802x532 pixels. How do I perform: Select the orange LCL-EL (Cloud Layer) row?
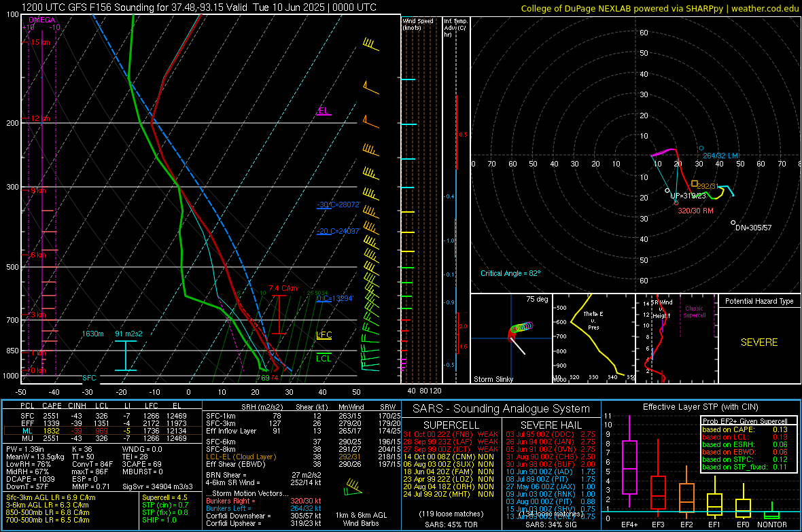click(303, 457)
